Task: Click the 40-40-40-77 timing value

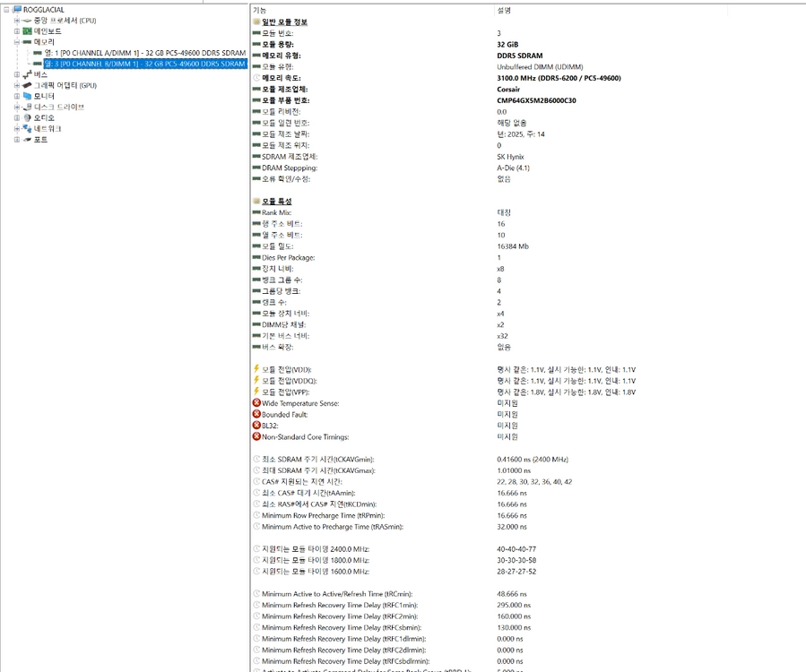Action: (516, 549)
